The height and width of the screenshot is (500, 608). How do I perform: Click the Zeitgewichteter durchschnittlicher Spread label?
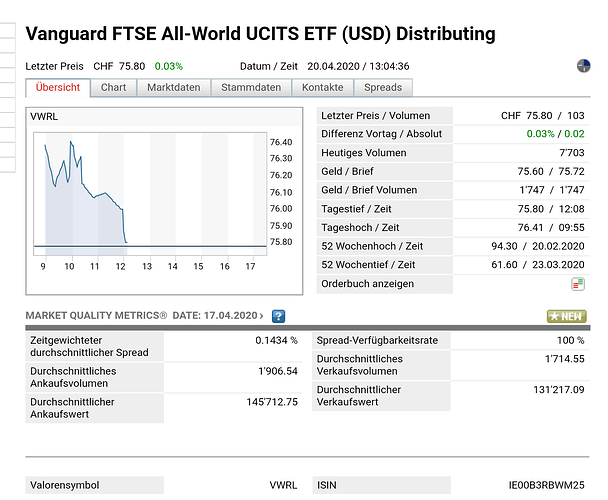pyautogui.click(x=89, y=346)
